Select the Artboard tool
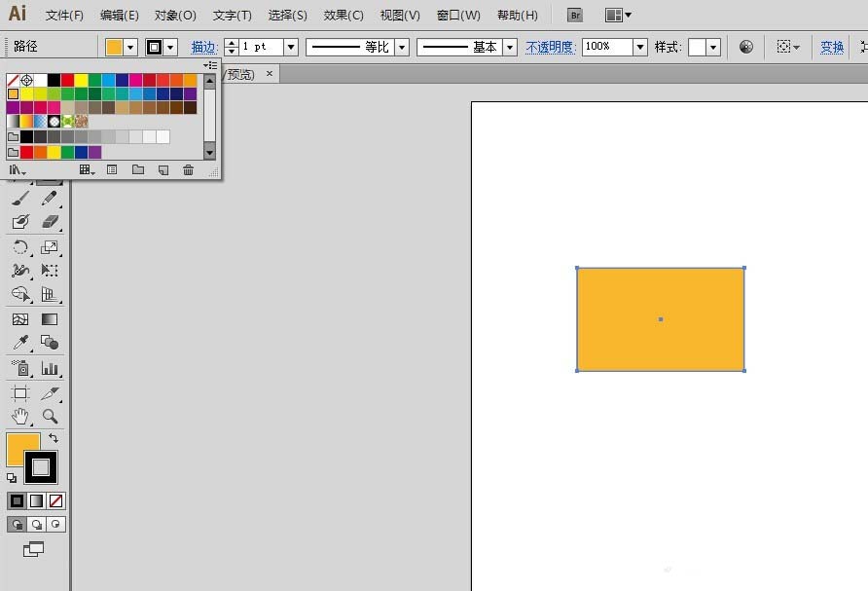The height and width of the screenshot is (591, 868). point(20,393)
